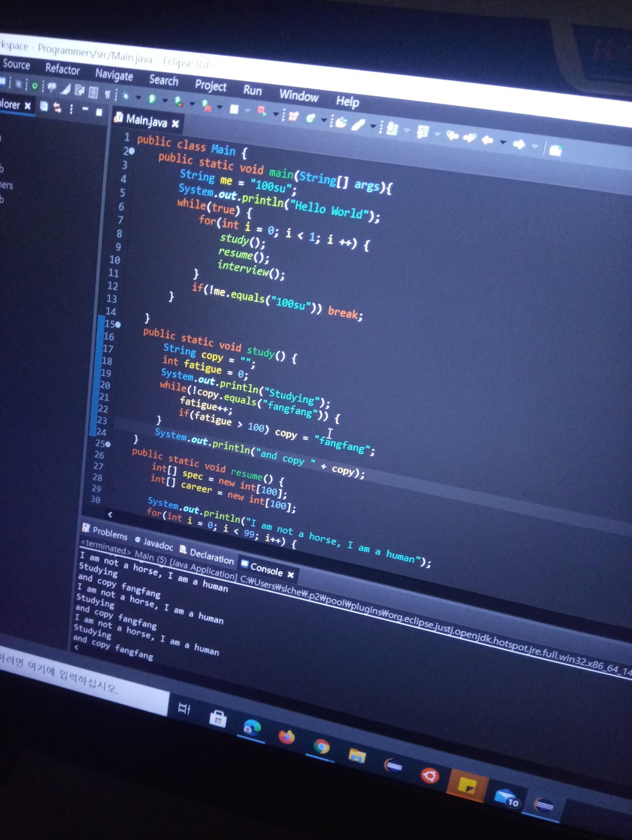Image resolution: width=632 pixels, height=840 pixels.
Task: Close the Package Explorer view
Action: point(27,105)
